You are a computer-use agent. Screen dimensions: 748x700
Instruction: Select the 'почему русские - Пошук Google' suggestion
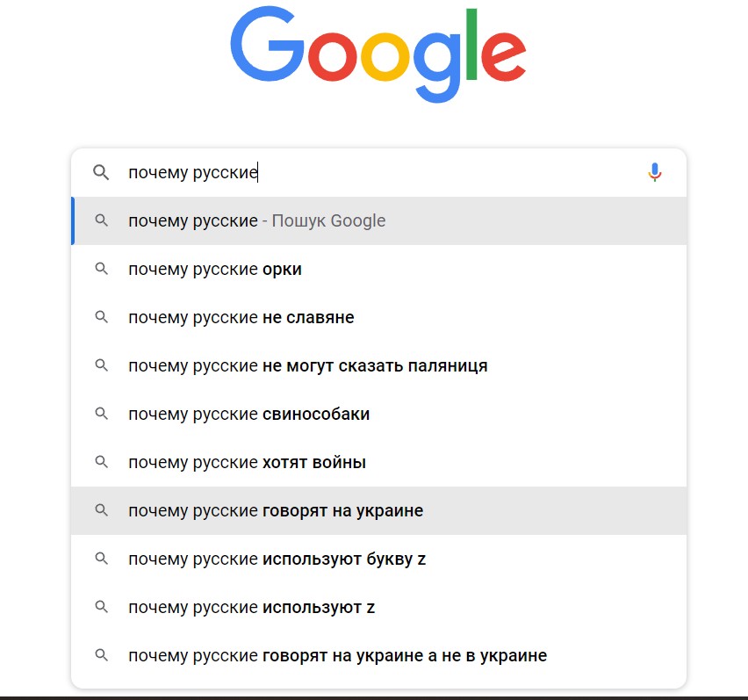(256, 221)
